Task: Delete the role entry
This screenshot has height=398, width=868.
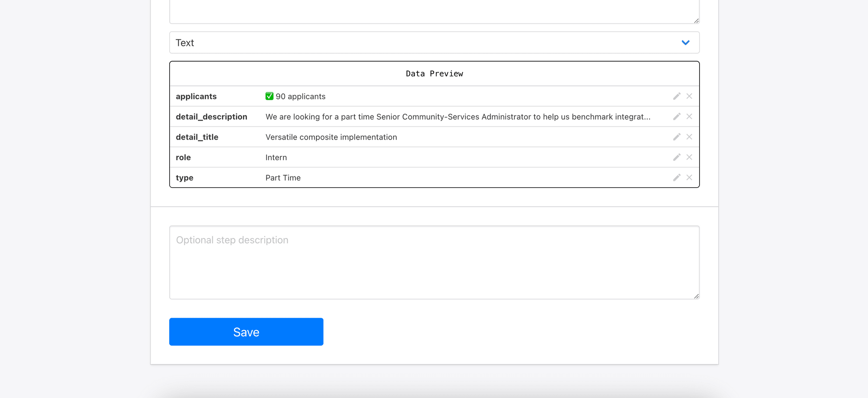Action: 689,157
